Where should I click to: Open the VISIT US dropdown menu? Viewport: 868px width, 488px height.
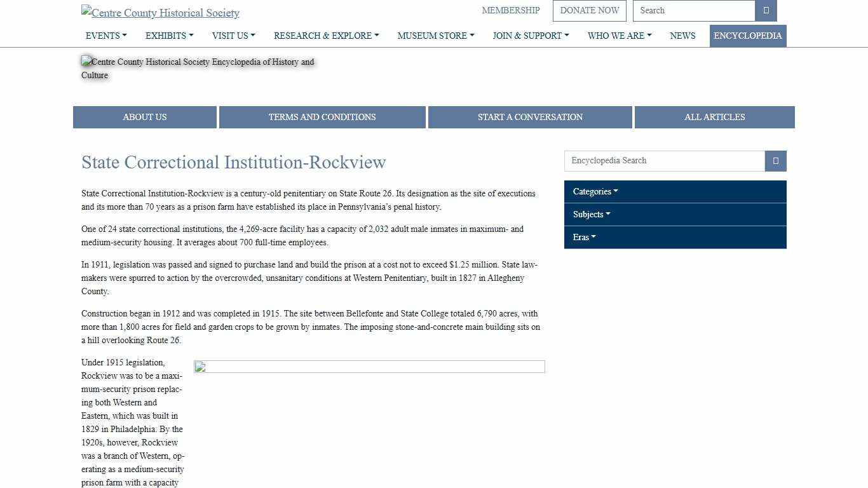233,36
